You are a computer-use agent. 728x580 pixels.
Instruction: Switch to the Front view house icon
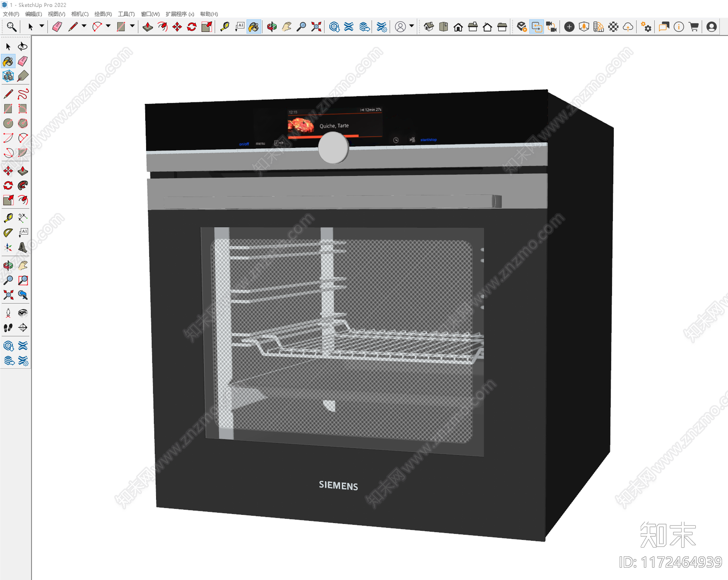[458, 27]
